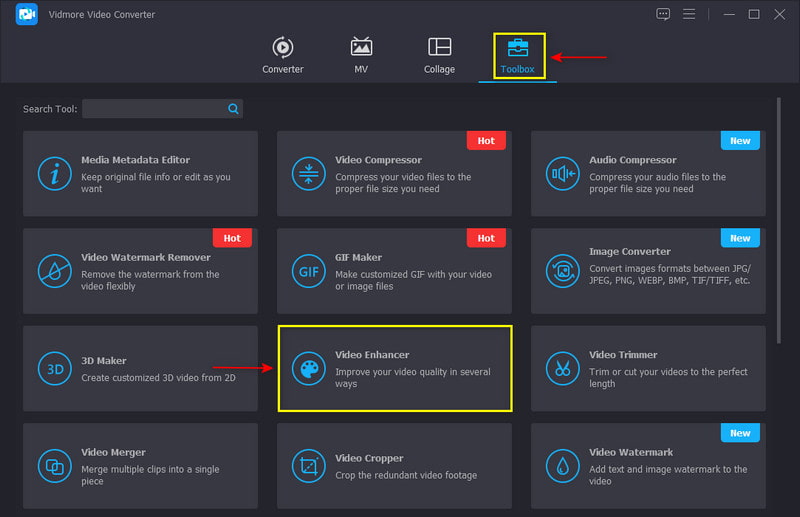Click the Vidmore Video Converter title text

click(102, 14)
